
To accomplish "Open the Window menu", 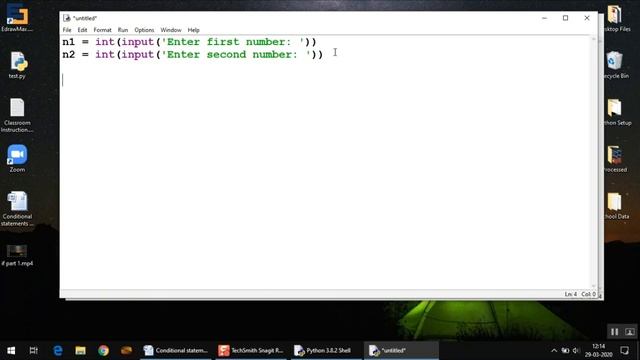I will pos(171,30).
